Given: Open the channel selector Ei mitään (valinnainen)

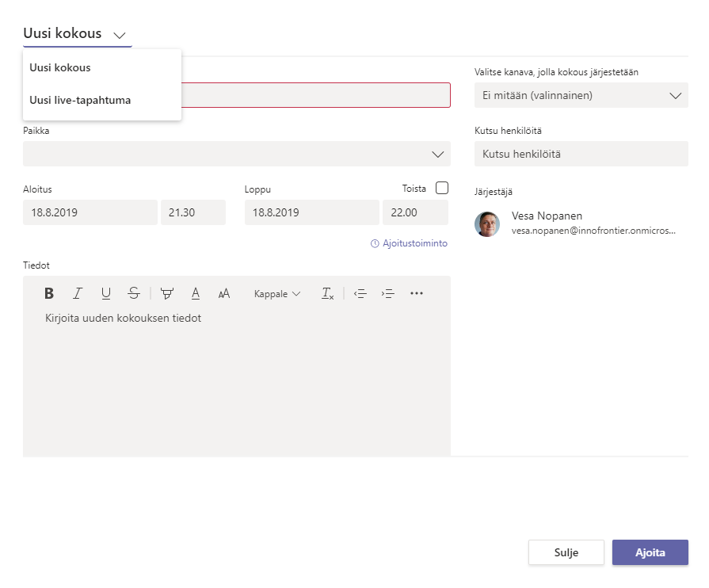Looking at the screenshot, I should (x=581, y=96).
